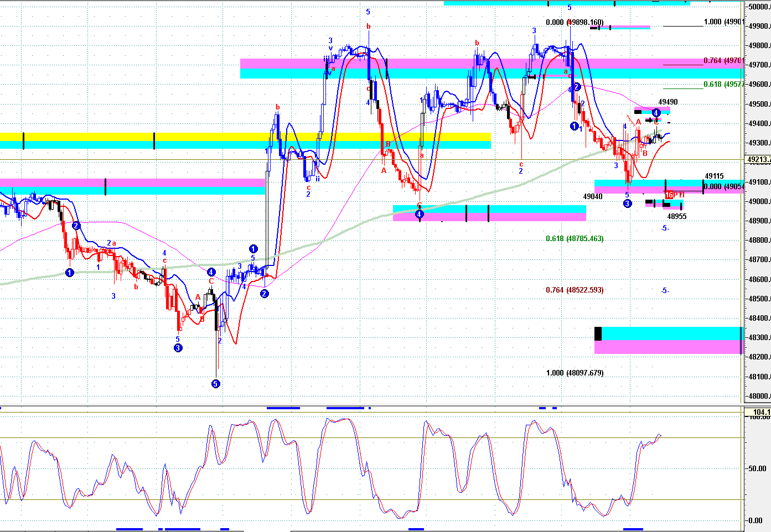Click the 49040 low price label
The width and height of the screenshot is (771, 532).
point(593,196)
